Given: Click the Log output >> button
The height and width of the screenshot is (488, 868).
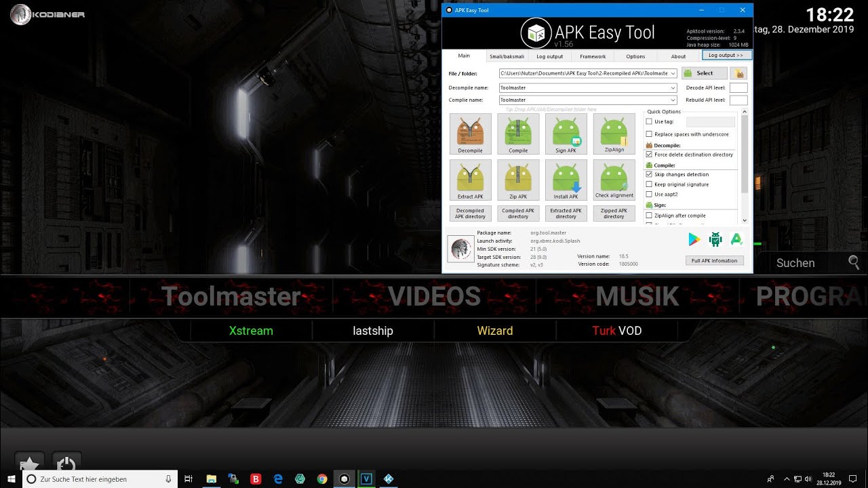Looking at the screenshot, I should [726, 55].
